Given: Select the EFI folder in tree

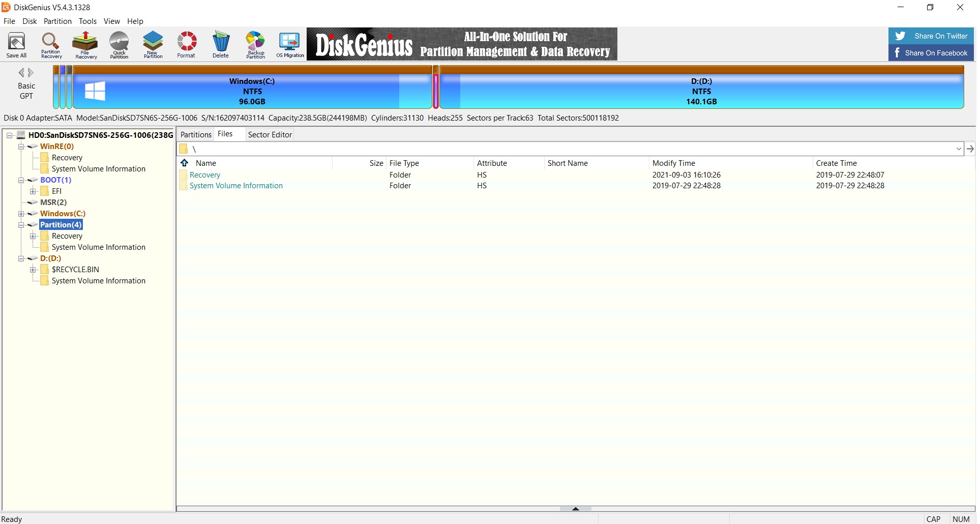Looking at the screenshot, I should 56,191.
